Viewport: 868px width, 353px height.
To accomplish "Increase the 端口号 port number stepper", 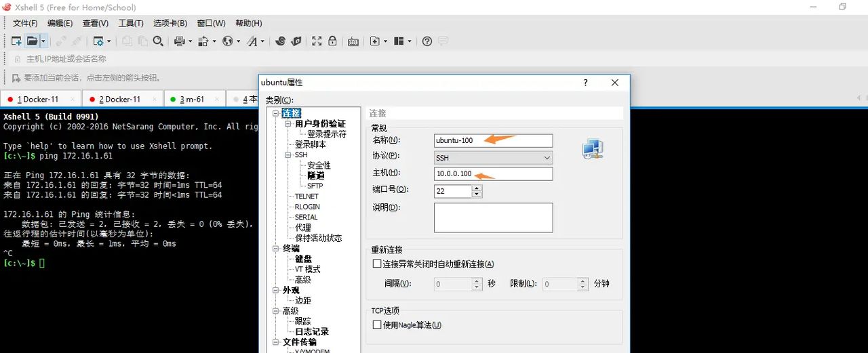I will coord(477,188).
